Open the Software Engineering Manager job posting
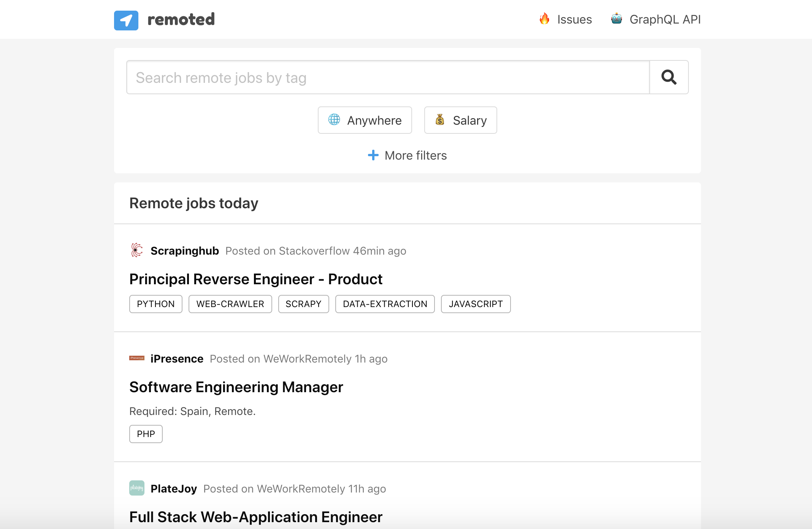The image size is (812, 529). pyautogui.click(x=236, y=387)
